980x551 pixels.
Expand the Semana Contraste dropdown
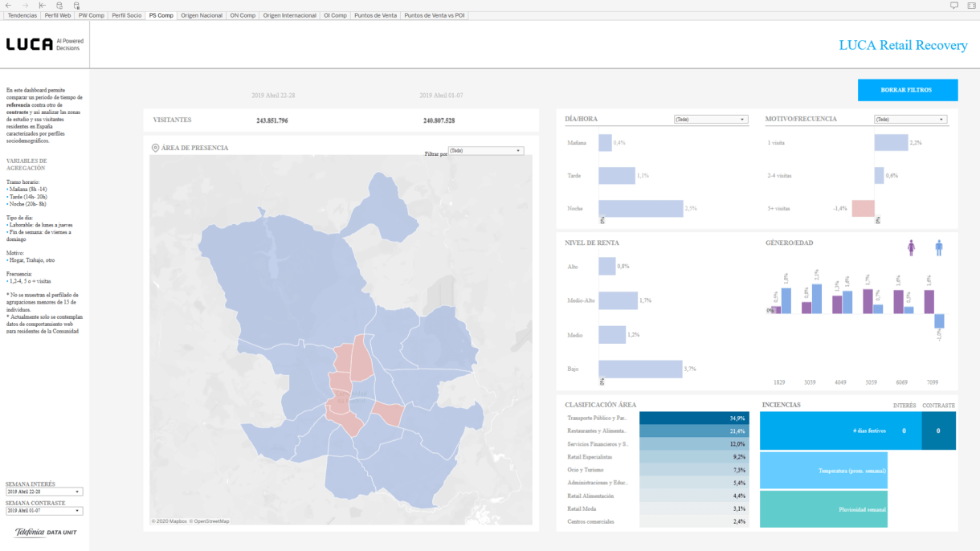(44, 511)
